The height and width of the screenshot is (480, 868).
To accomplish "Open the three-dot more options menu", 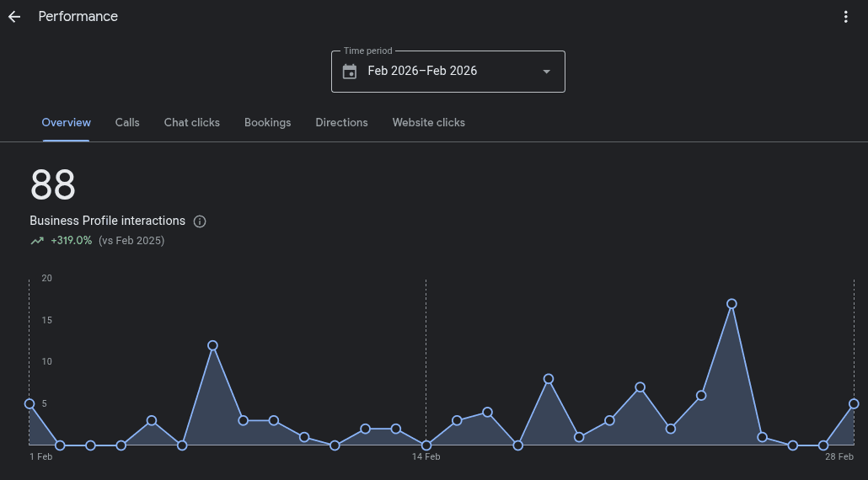I will 845,17.
